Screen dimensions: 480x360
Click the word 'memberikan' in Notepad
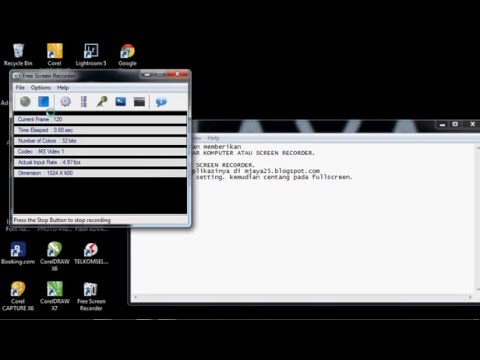pyautogui.click(x=222, y=147)
